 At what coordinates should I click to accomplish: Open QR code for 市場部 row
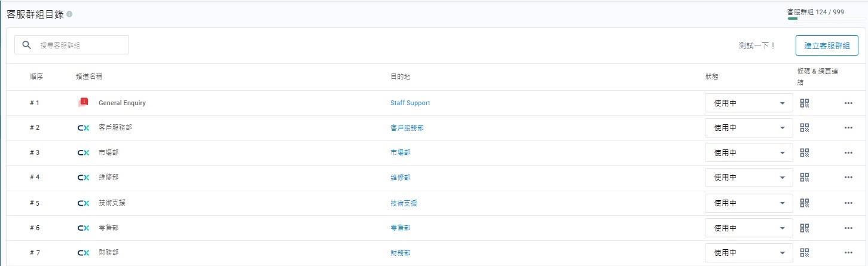pos(804,152)
